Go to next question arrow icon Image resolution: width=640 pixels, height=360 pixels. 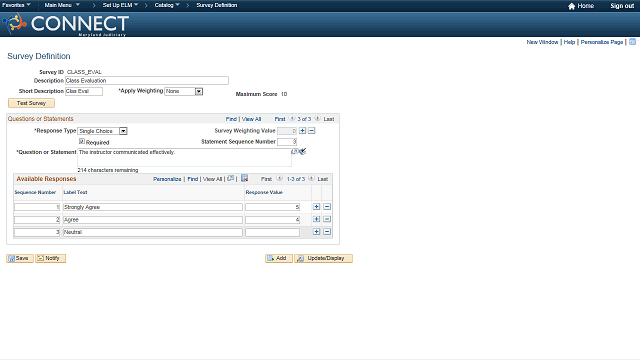(317, 118)
